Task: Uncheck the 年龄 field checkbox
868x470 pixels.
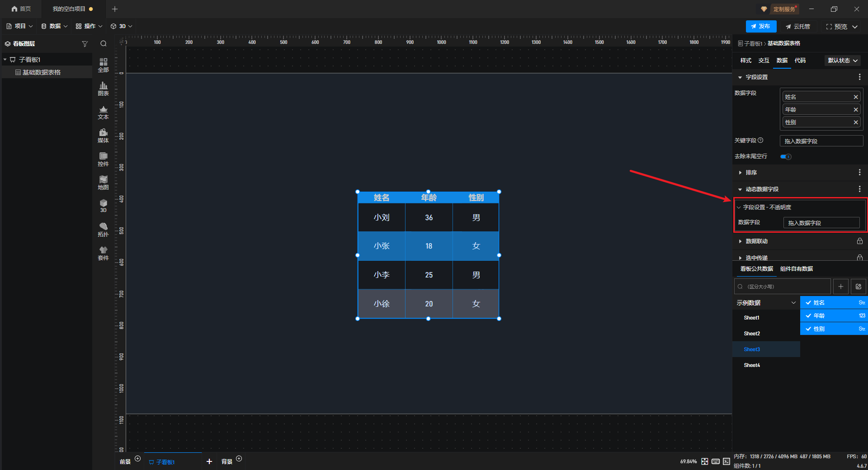Action: [808, 316]
